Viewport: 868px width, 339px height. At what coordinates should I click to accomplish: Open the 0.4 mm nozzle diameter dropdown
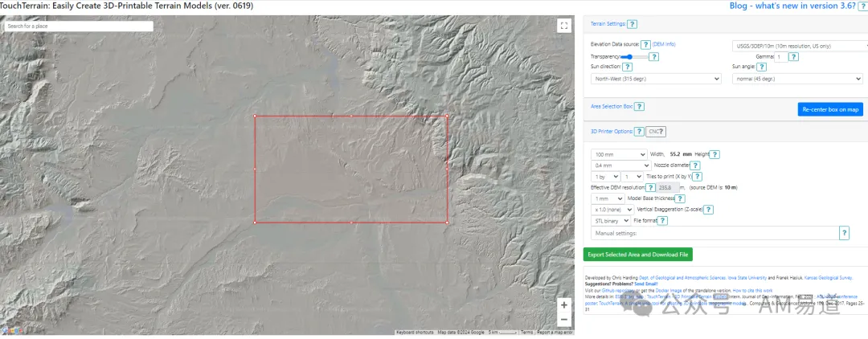(x=620, y=165)
